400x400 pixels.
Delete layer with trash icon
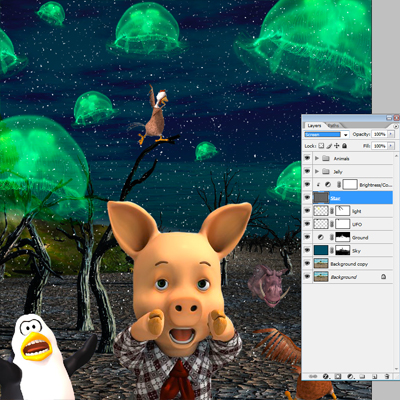click(387, 376)
